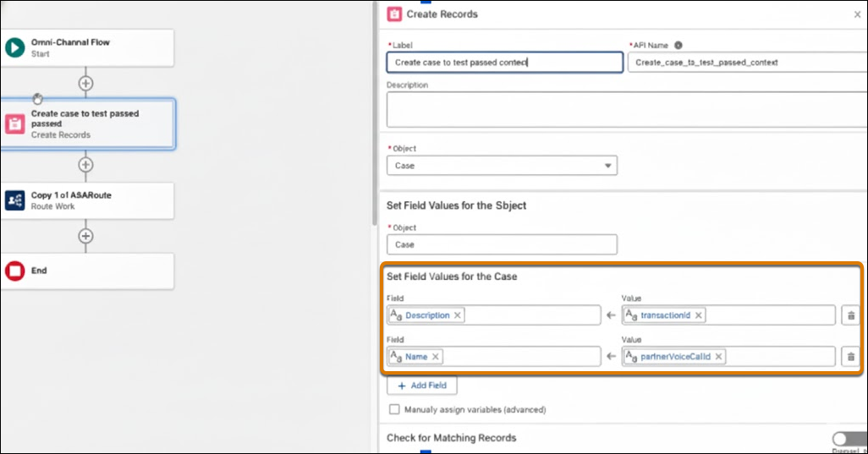This screenshot has height=454, width=868.
Task: Select the Copy 1 of ASARoute node
Action: [x=87, y=200]
